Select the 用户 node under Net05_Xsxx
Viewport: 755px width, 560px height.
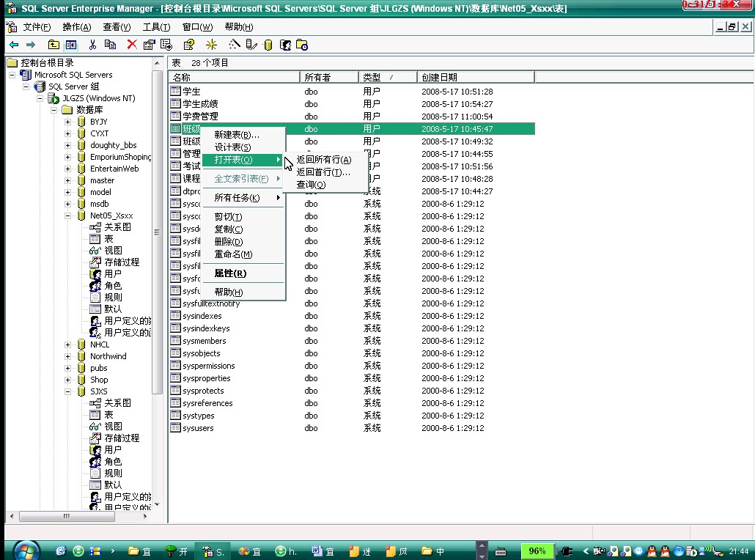tap(113, 273)
